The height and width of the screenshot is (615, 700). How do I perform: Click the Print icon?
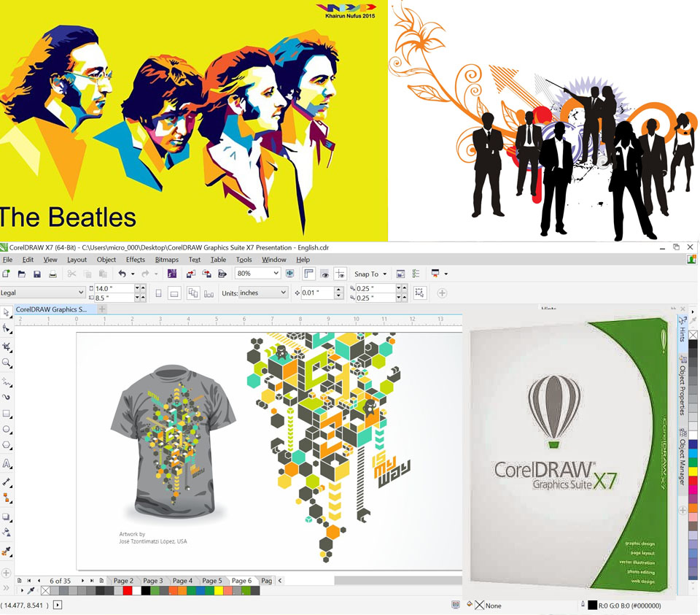coord(52,274)
